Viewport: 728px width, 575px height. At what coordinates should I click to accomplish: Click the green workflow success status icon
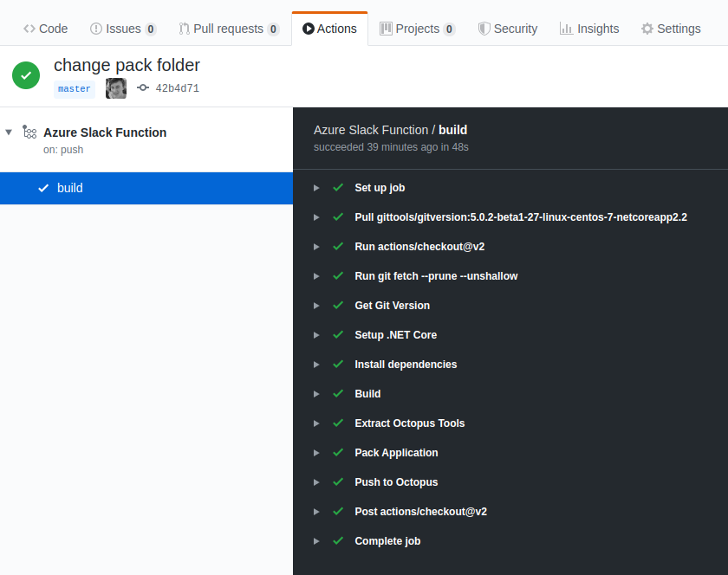click(26, 75)
